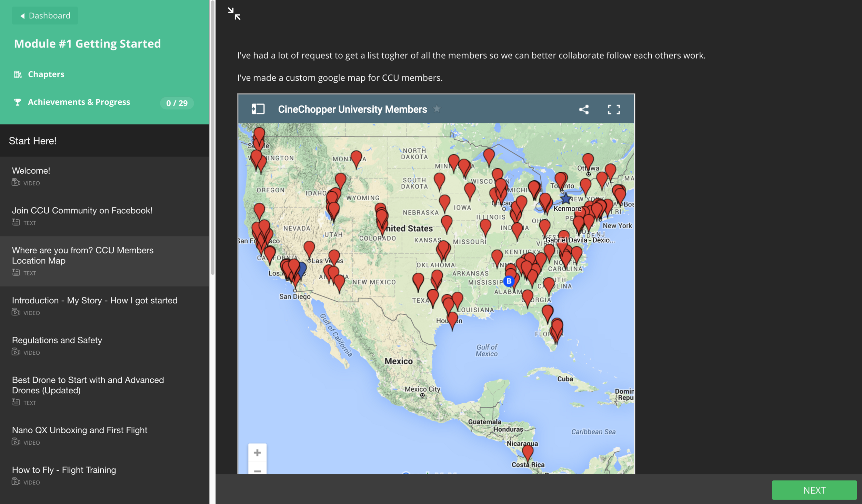Click the Gabriel Davila - Dèxio... map label
Image resolution: width=862 pixels, height=504 pixels.
(580, 240)
